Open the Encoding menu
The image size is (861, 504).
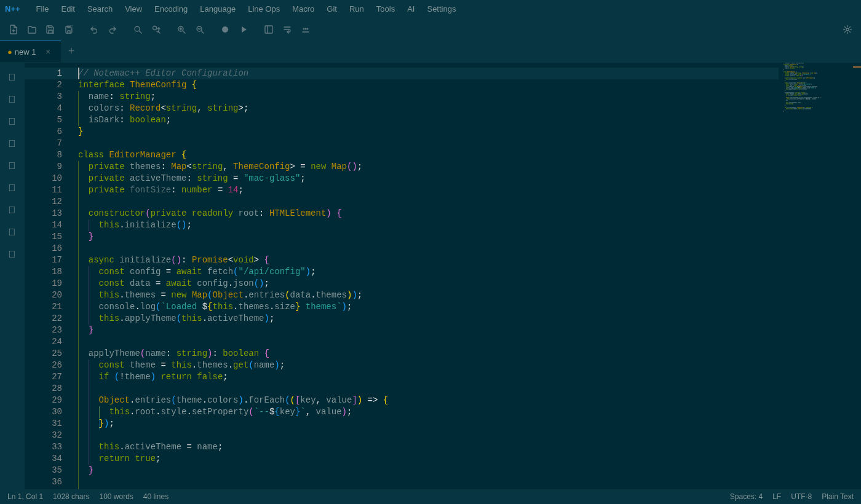pyautogui.click(x=170, y=9)
